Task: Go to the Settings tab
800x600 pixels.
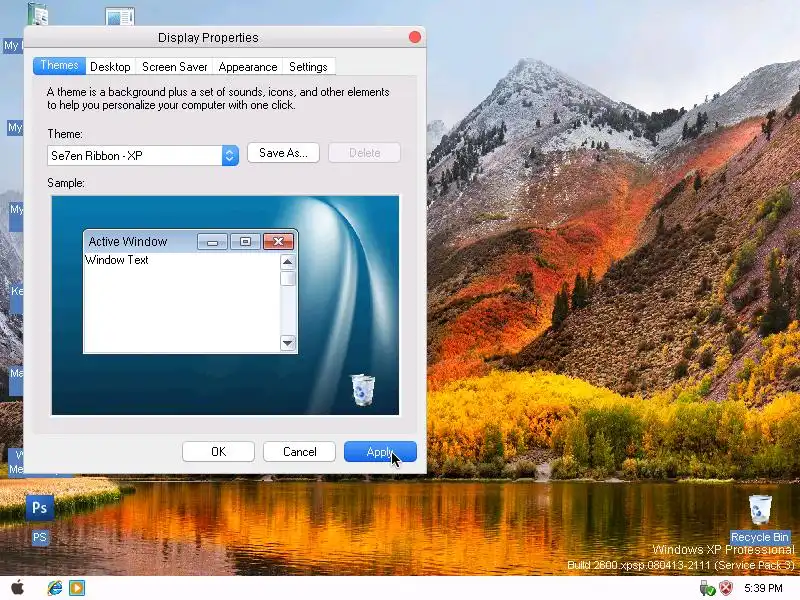Action: (308, 67)
